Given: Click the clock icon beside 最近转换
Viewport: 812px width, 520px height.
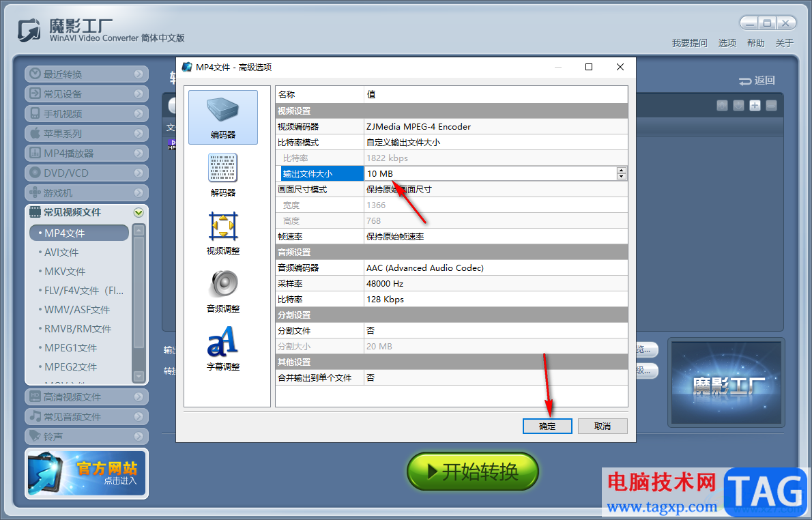Looking at the screenshot, I should 35,74.
